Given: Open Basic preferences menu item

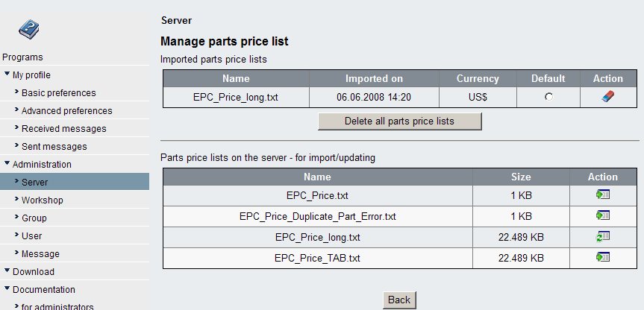Looking at the screenshot, I should (x=58, y=93).
